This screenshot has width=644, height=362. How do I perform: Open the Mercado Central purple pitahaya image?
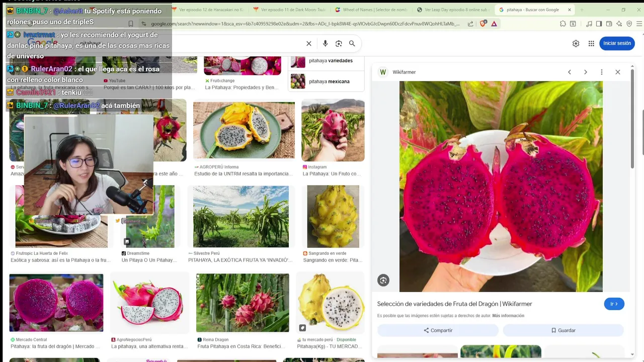click(56, 303)
